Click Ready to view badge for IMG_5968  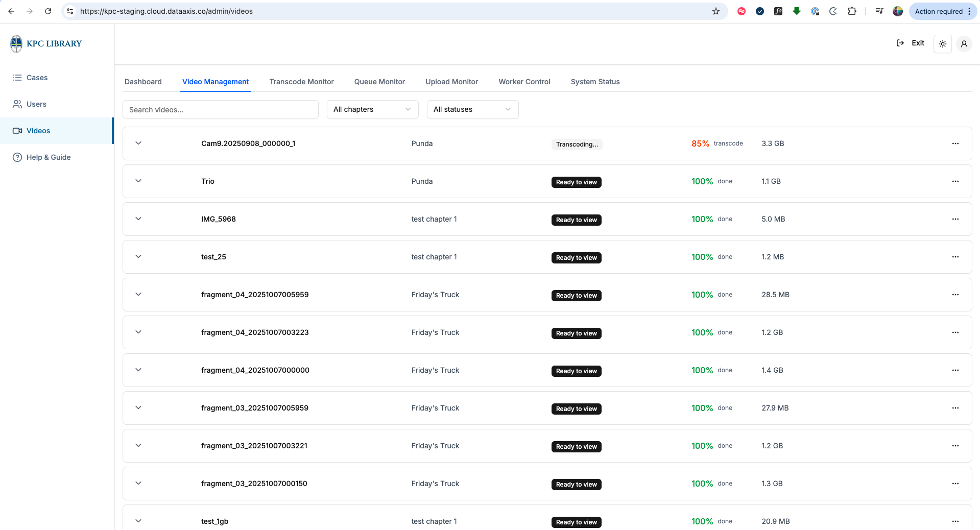point(576,220)
